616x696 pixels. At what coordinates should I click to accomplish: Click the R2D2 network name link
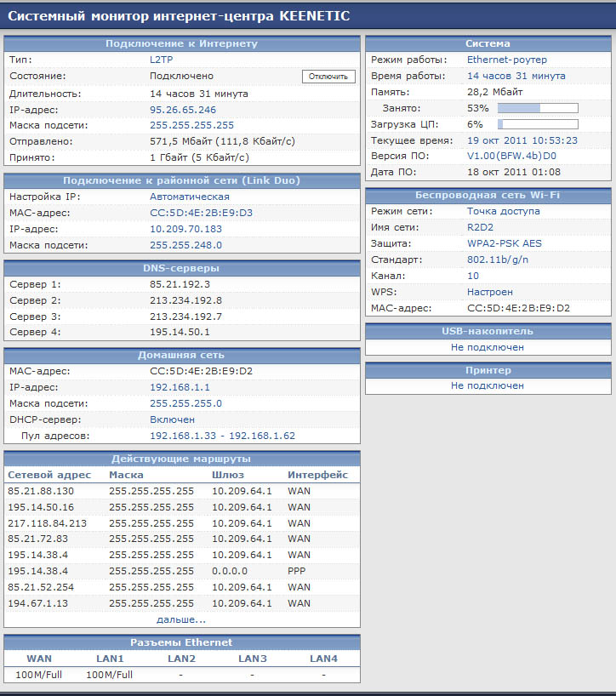pyautogui.click(x=480, y=227)
